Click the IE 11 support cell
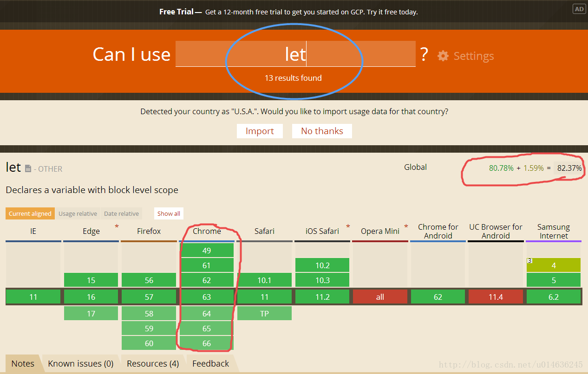 (33, 297)
